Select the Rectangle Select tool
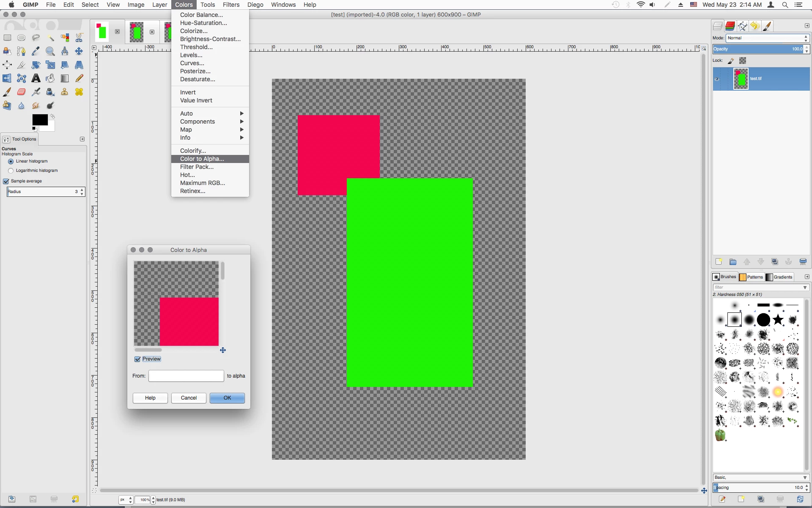The image size is (812, 508). [7, 38]
